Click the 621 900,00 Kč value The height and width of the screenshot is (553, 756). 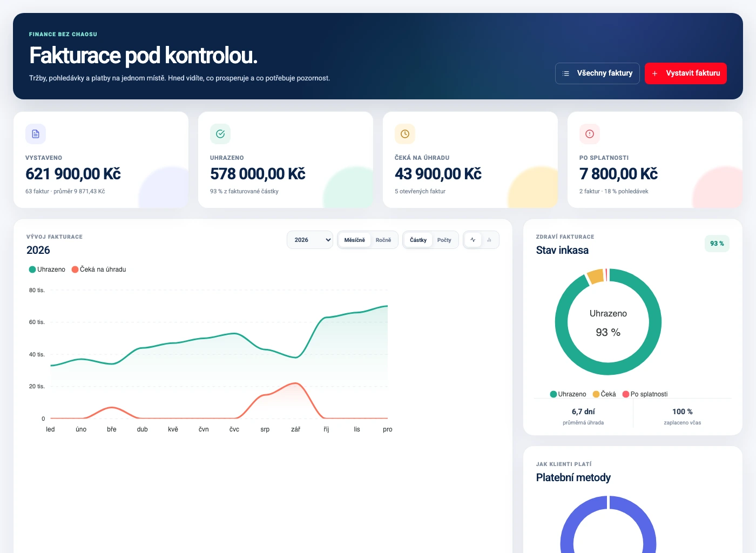[73, 174]
